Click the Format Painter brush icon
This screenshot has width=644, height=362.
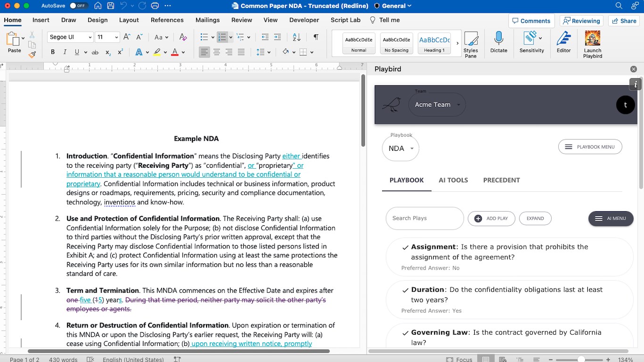[32, 55]
